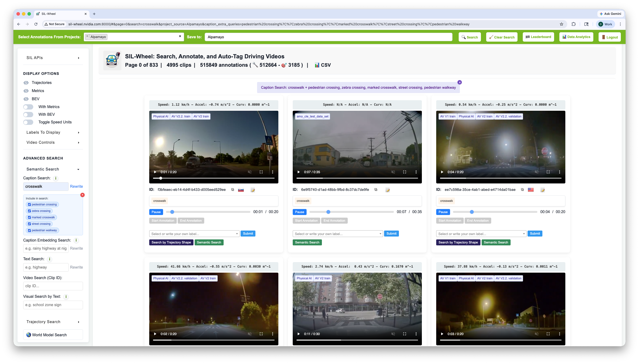Enable the With Metrics switch
Image resolution: width=639 pixels, height=364 pixels.
coord(28,107)
